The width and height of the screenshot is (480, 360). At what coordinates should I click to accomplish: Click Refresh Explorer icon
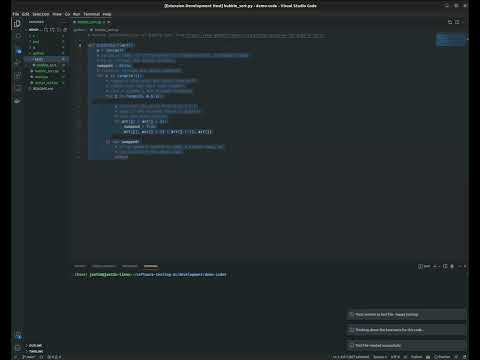pyautogui.click(x=59, y=30)
